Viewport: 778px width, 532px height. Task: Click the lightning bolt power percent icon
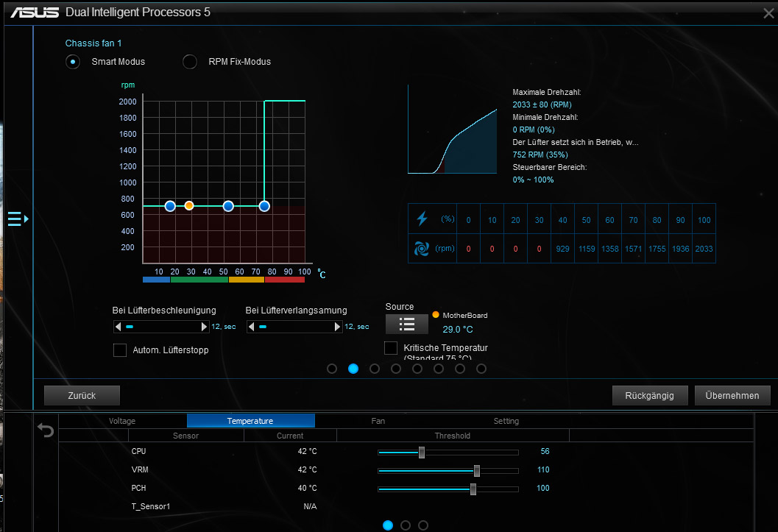(422, 218)
